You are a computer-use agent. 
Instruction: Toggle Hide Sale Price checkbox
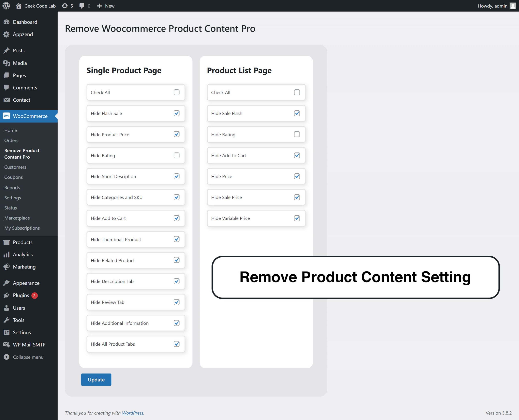(x=297, y=197)
